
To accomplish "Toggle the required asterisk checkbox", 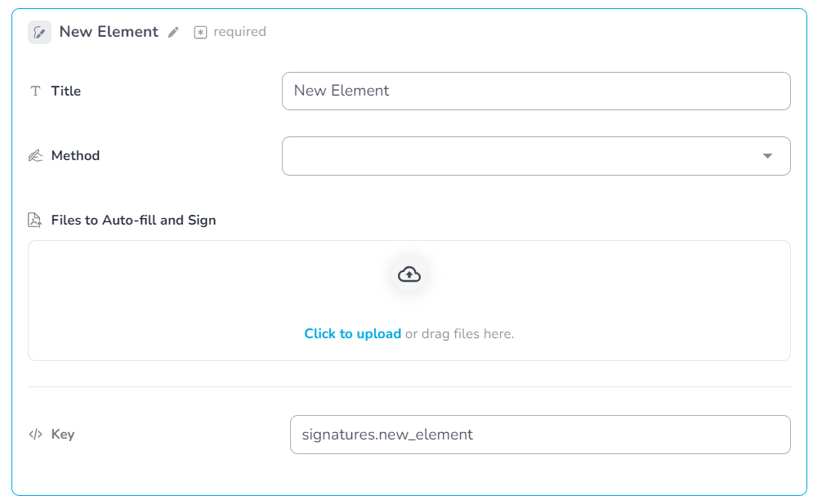I will [x=200, y=32].
